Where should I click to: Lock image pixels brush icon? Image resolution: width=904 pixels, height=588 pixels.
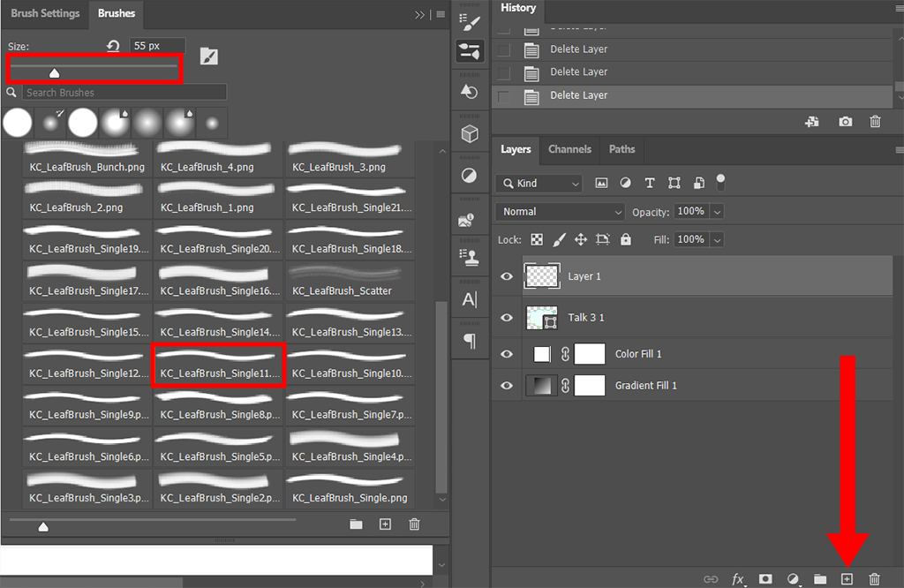click(559, 240)
